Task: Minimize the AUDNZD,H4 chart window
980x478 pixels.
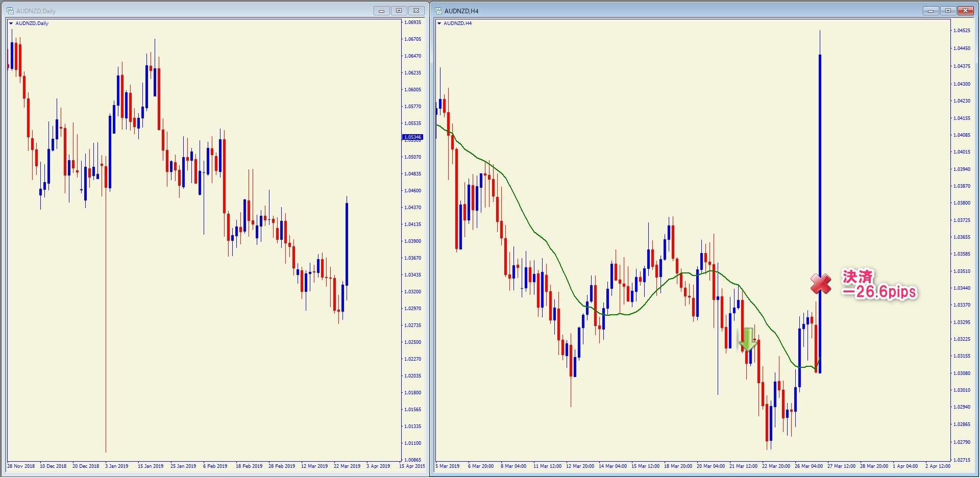Action: point(930,11)
